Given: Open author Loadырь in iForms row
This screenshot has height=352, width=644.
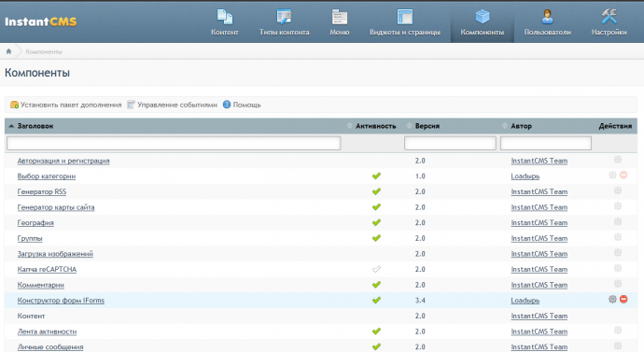Looking at the screenshot, I should [x=525, y=301].
